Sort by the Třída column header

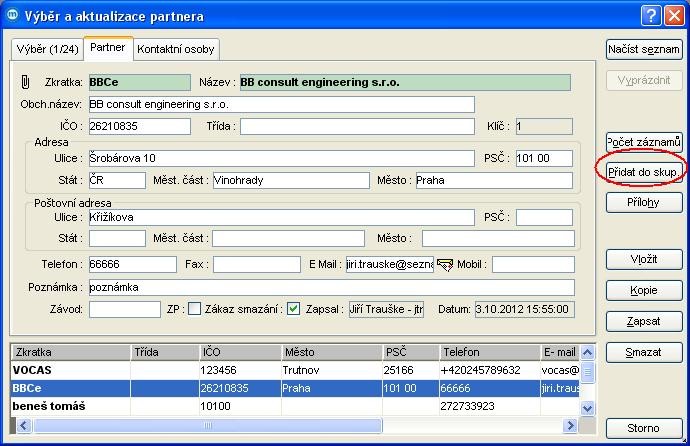tap(165, 352)
